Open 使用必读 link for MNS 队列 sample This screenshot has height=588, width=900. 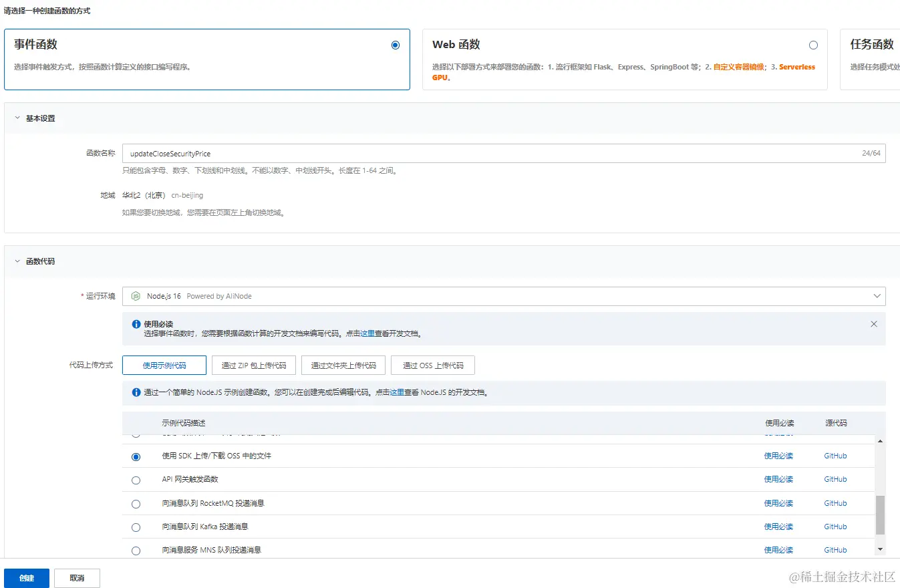coord(778,550)
